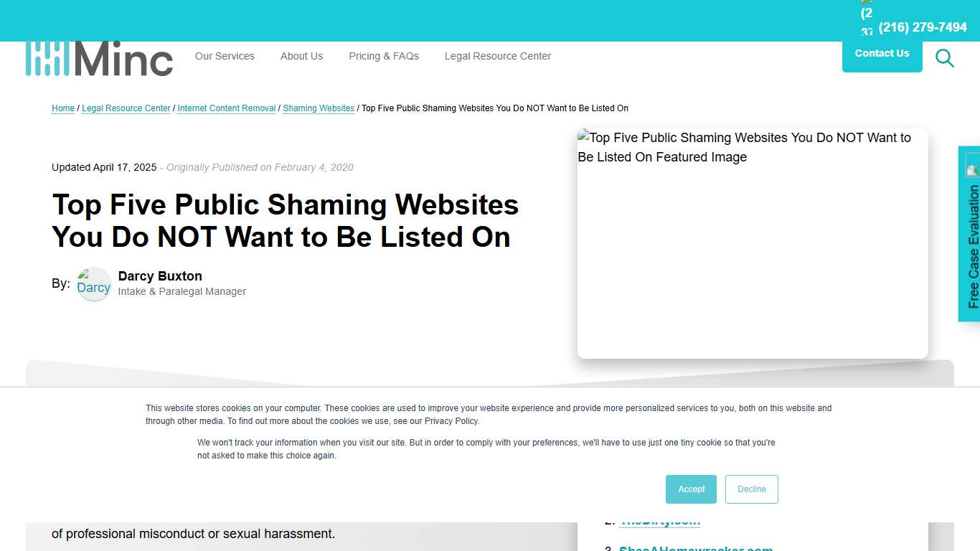Open the Our Services menu

pos(225,56)
